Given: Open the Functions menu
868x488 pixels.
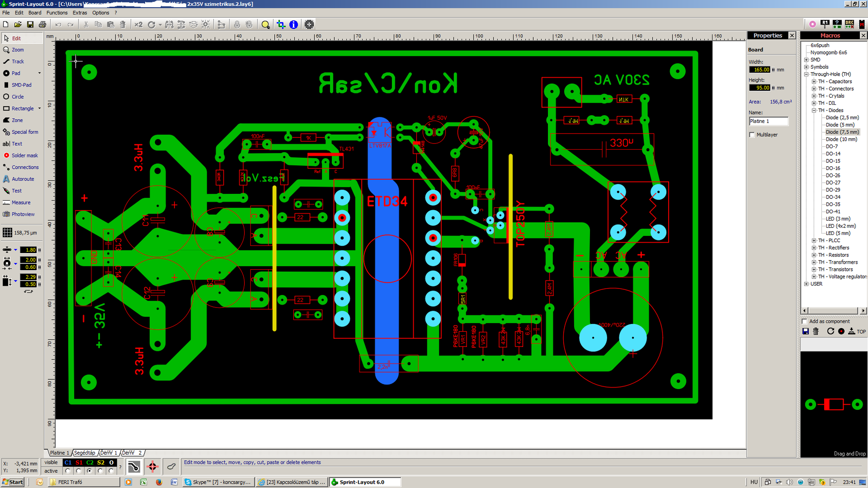Looking at the screenshot, I should pyautogui.click(x=57, y=13).
